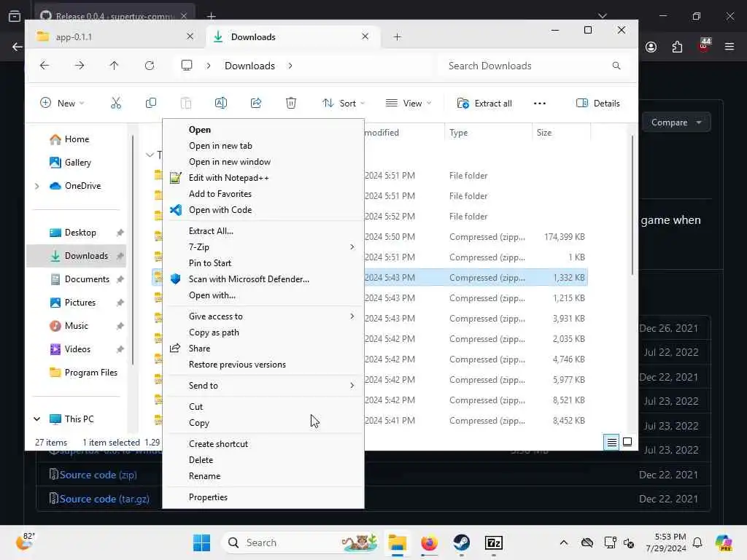Screen dimensions: 747x560
Task: Click the Delete trash icon in toolbar
Action: [x=291, y=104]
